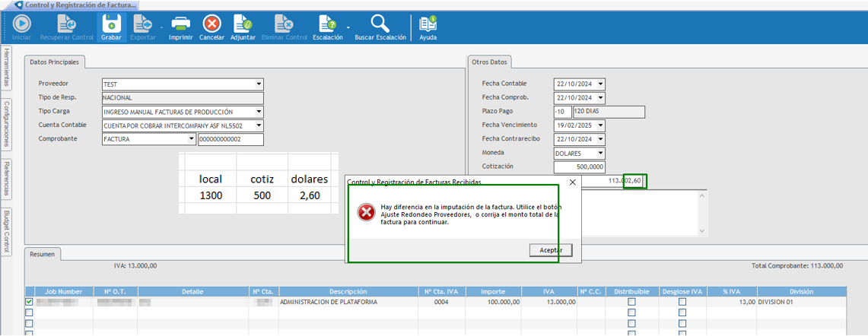Open Ayuda help icon

click(x=428, y=24)
